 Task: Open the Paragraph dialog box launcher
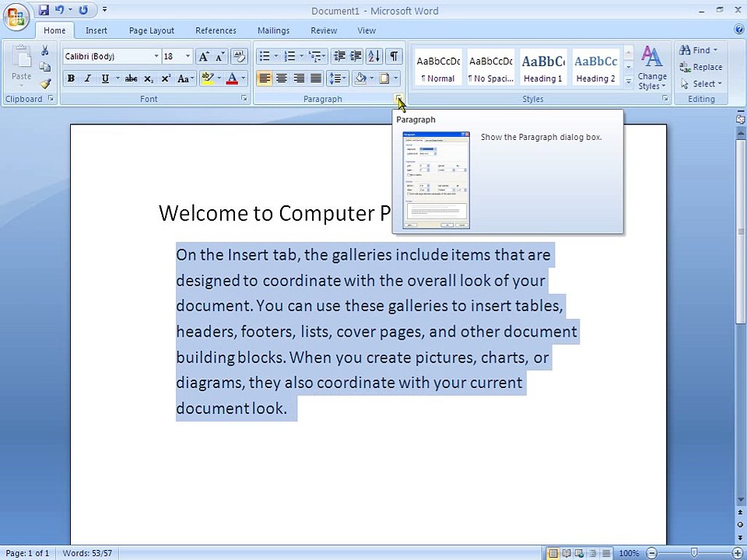pos(398,98)
